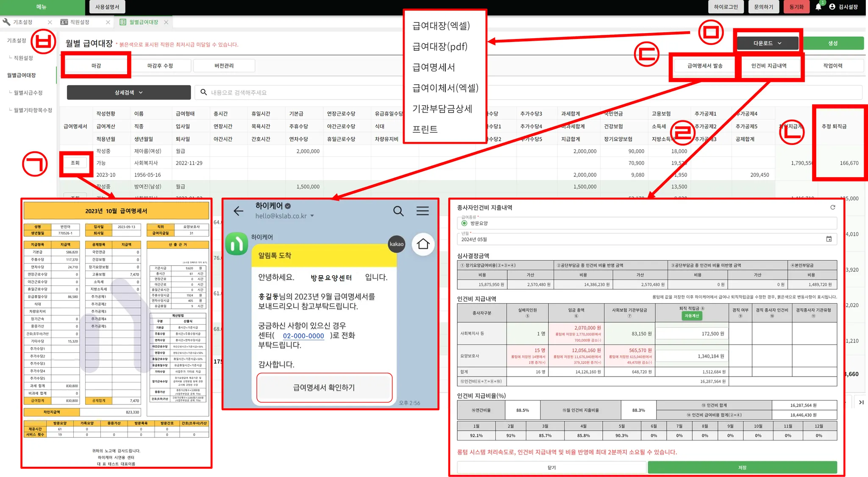Click the search magnifier in chat header

[398, 211]
